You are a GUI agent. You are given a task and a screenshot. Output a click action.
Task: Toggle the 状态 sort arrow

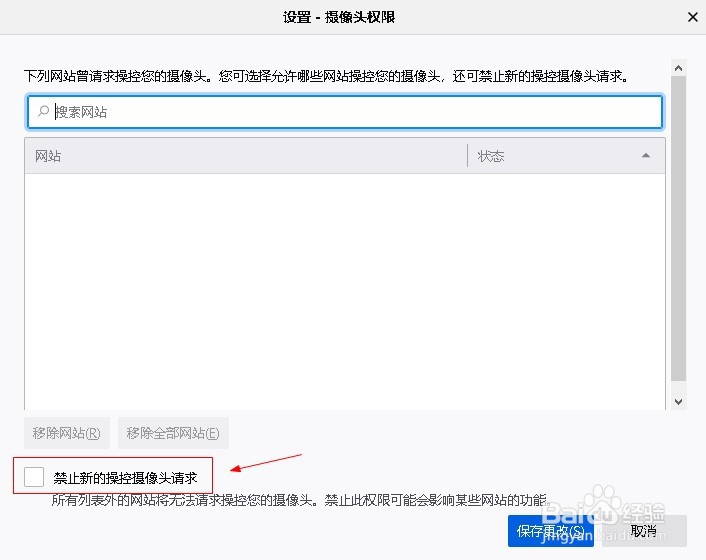(646, 156)
